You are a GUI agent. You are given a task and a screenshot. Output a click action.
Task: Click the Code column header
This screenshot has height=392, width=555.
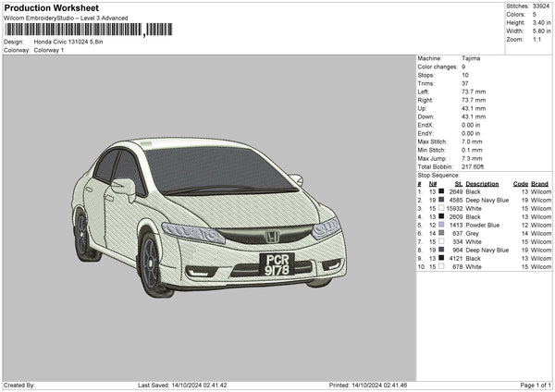(x=521, y=183)
